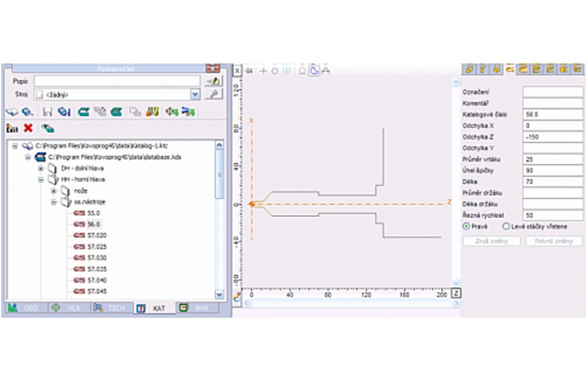Select the active drill tool-type tab icon
The image size is (588, 390).
pos(510,69)
